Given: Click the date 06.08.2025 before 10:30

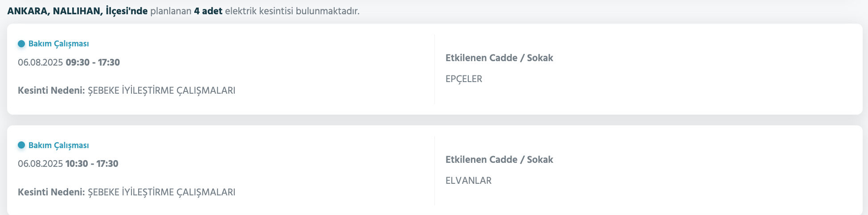Looking at the screenshot, I should coord(41,164).
